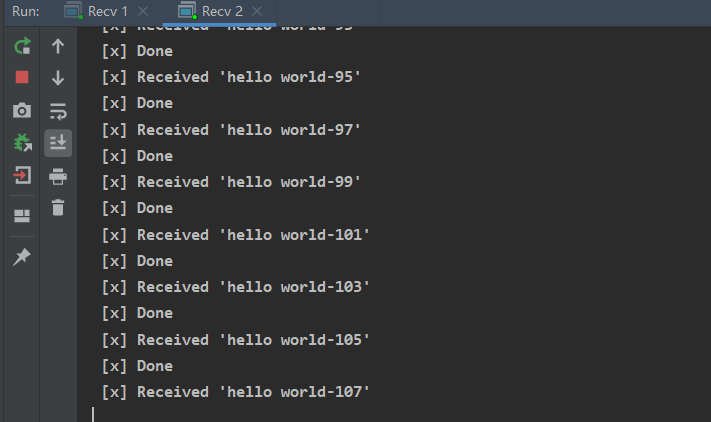Restore layout icon in run panel
Viewport: 711px width, 422px height.
22,216
